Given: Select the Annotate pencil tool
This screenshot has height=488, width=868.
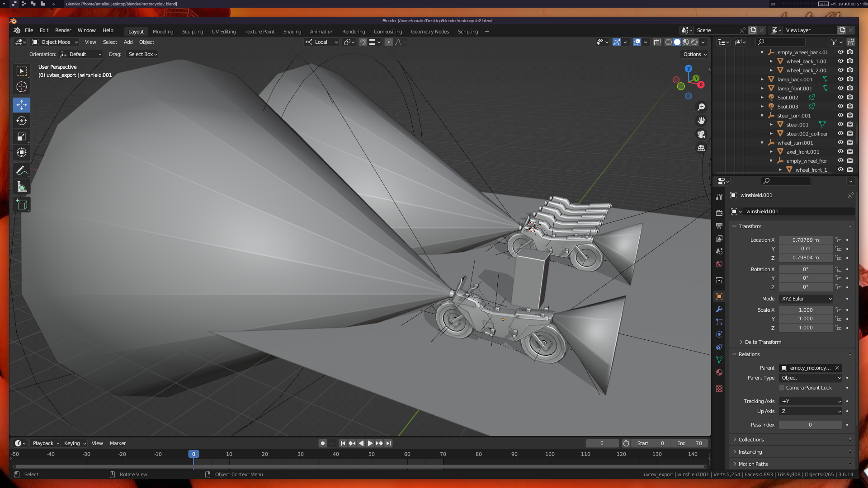Looking at the screenshot, I should (x=21, y=171).
